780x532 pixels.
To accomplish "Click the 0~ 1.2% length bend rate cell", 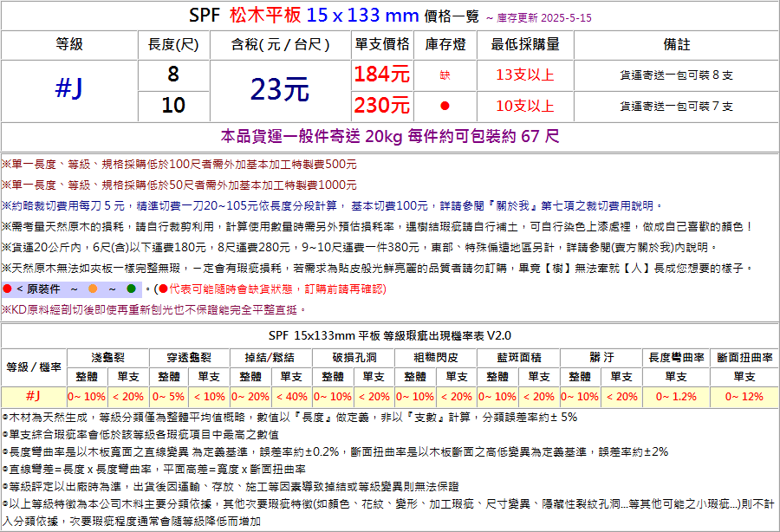I will click(x=675, y=396).
